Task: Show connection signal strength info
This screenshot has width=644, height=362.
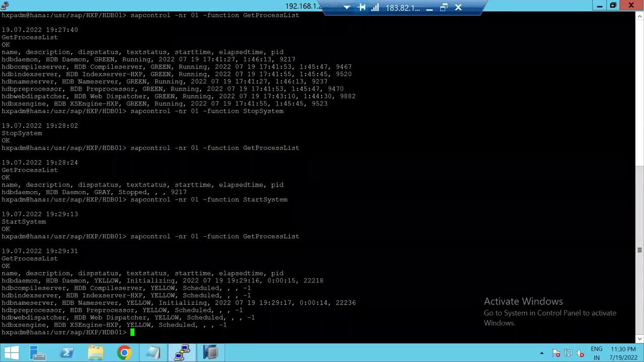Action: [375, 8]
